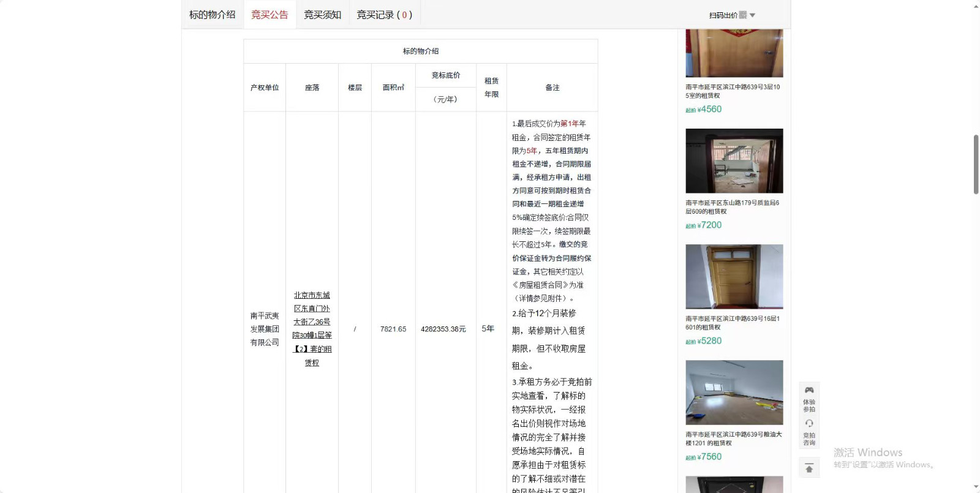Open listing 东山路179号质监局6层609的租赁权
The height and width of the screenshot is (493, 980).
pyautogui.click(x=733, y=207)
